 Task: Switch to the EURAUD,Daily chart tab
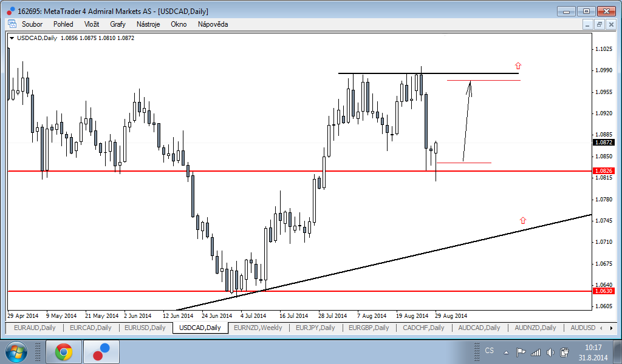[x=35, y=328]
